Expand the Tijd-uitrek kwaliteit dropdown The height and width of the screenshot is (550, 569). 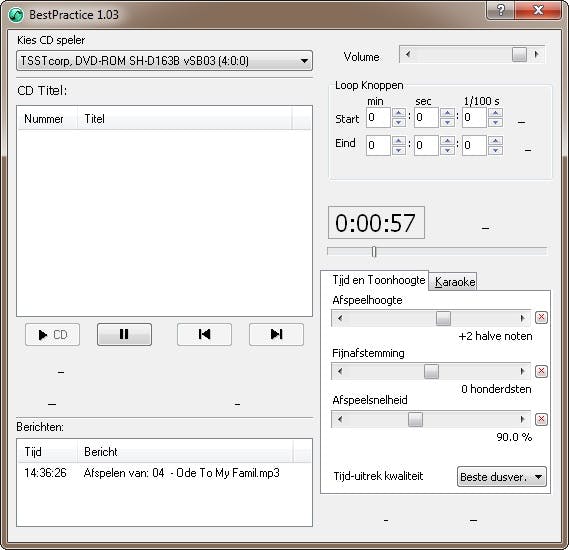click(502, 477)
